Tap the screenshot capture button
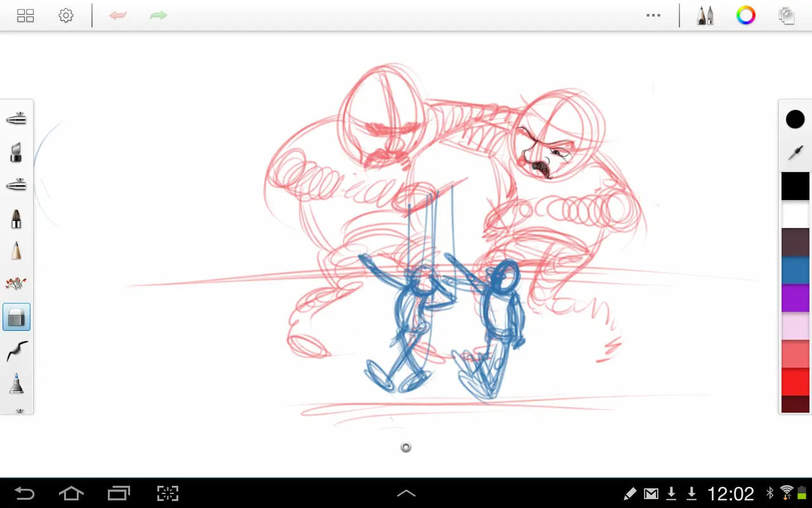Image resolution: width=812 pixels, height=508 pixels. (x=167, y=493)
